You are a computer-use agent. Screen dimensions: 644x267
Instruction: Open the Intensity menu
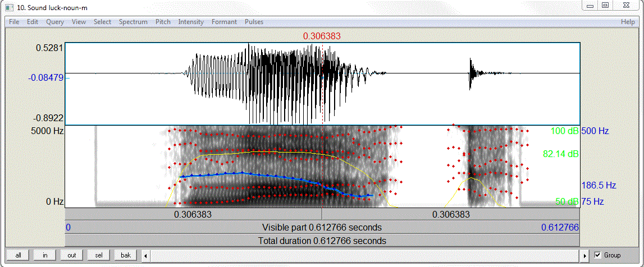pos(191,22)
